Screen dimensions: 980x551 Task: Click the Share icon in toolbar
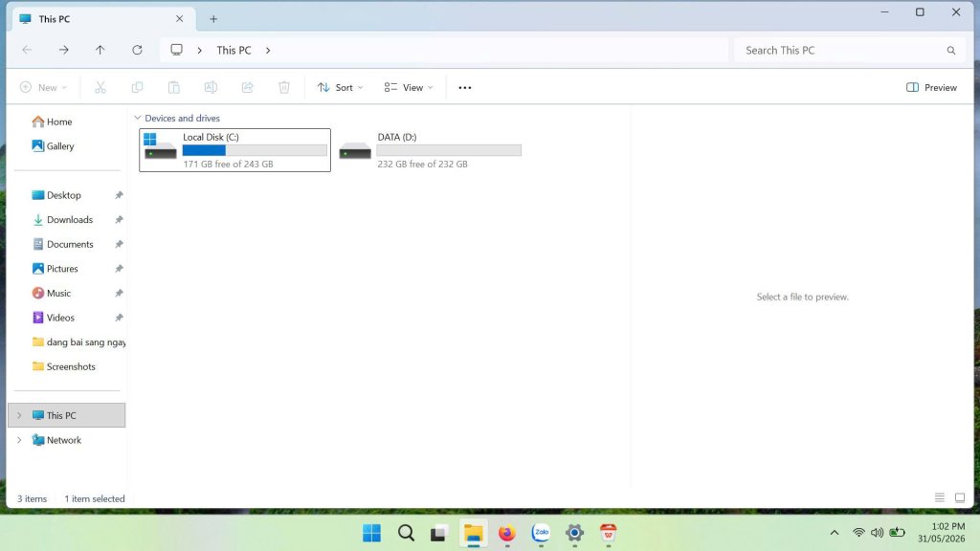coord(248,87)
